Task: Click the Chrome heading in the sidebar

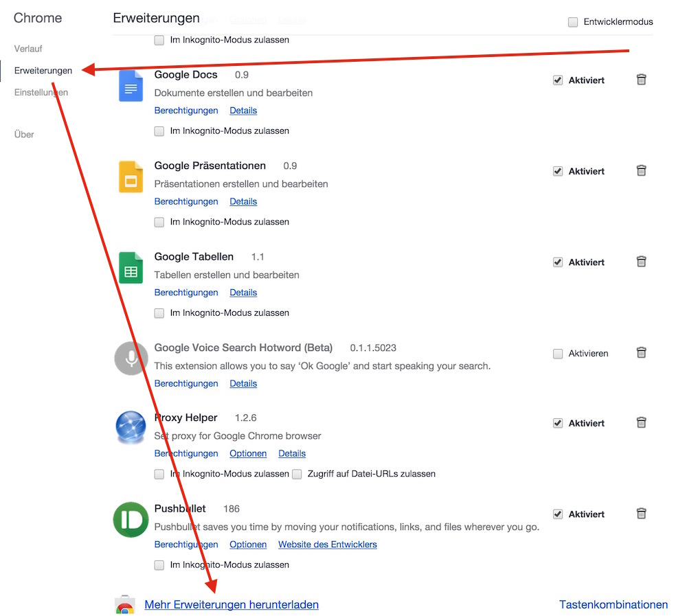Action: tap(38, 18)
